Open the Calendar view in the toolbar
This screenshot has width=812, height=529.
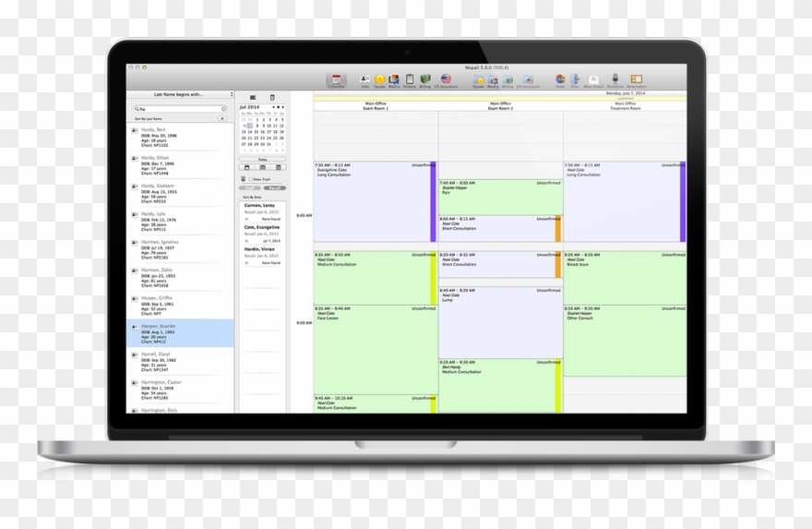336,80
